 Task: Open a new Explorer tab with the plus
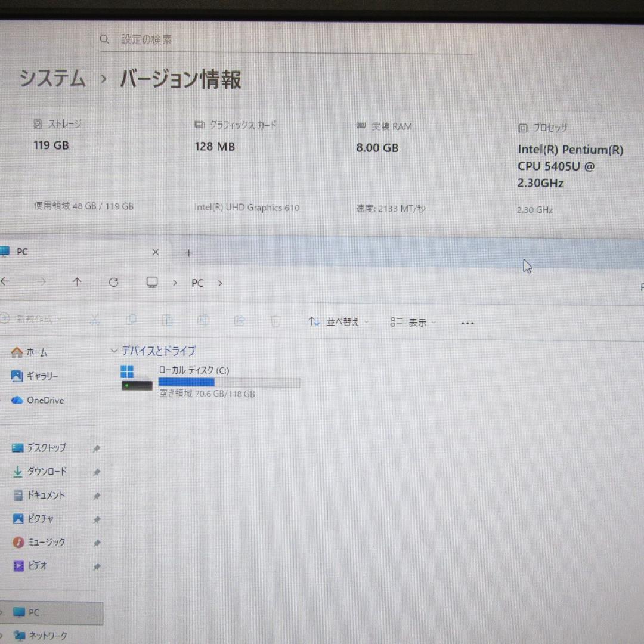coord(188,253)
